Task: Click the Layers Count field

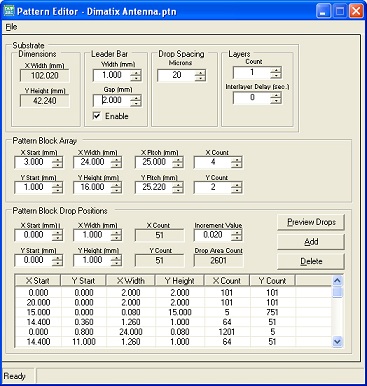Action: 252,72
